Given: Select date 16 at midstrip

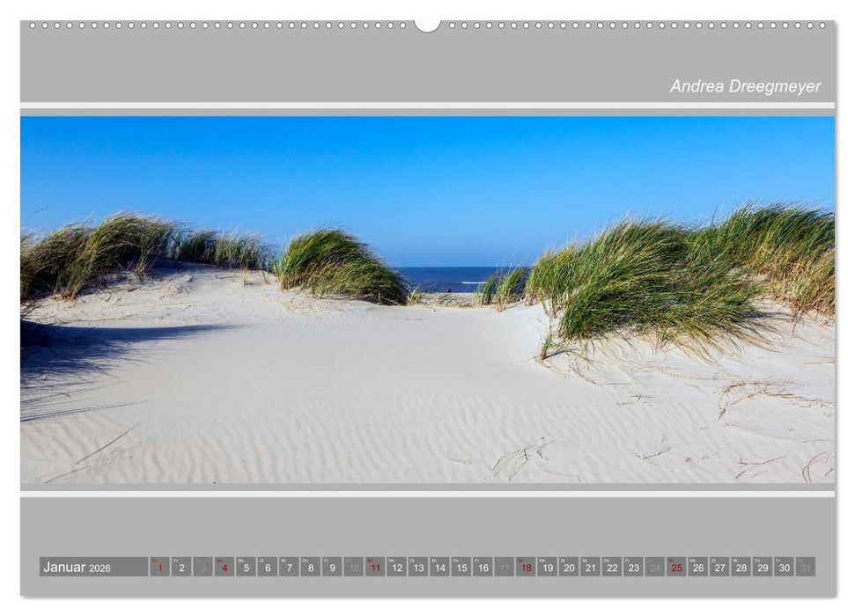Looking at the screenshot, I should (482, 568).
